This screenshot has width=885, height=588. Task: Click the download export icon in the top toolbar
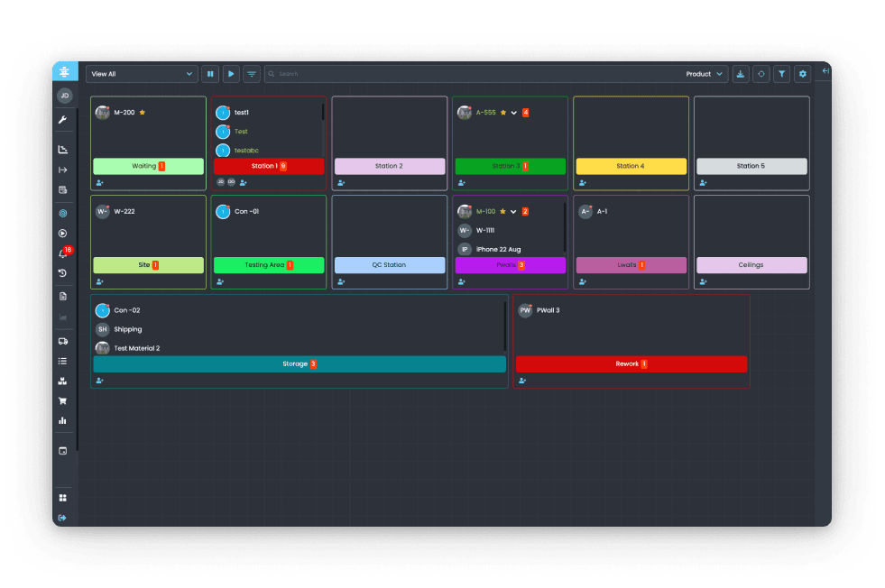[741, 74]
